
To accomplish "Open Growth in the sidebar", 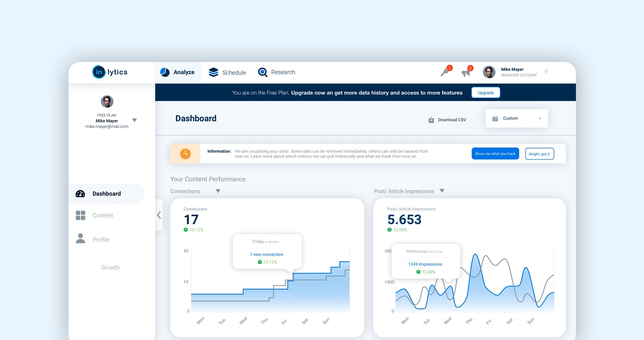I will coord(110,268).
